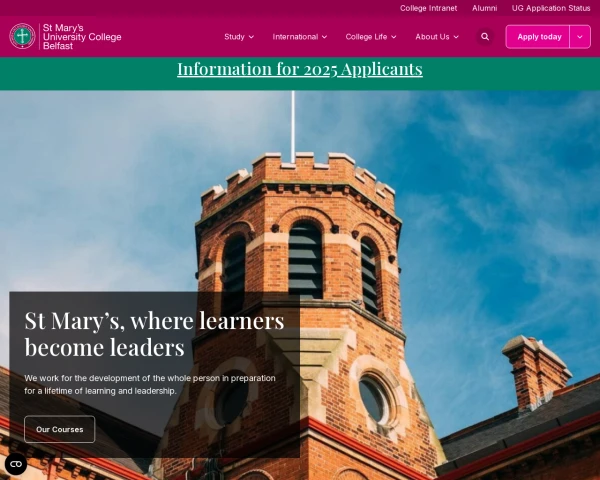Click the 'where learners become leaders' heading
The height and width of the screenshot is (480, 600).
[154, 333]
